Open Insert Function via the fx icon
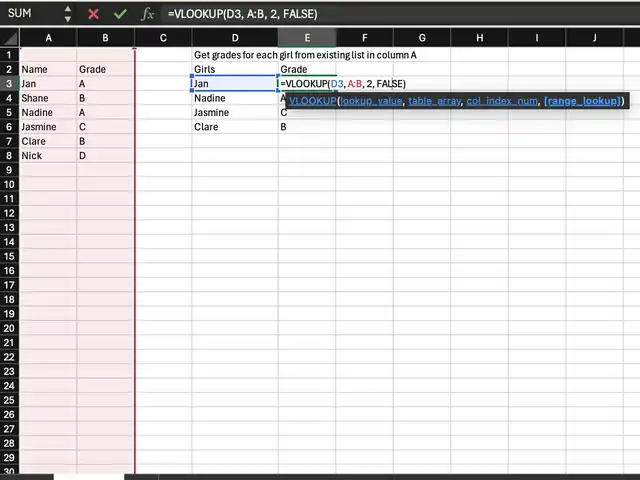 [x=147, y=14]
